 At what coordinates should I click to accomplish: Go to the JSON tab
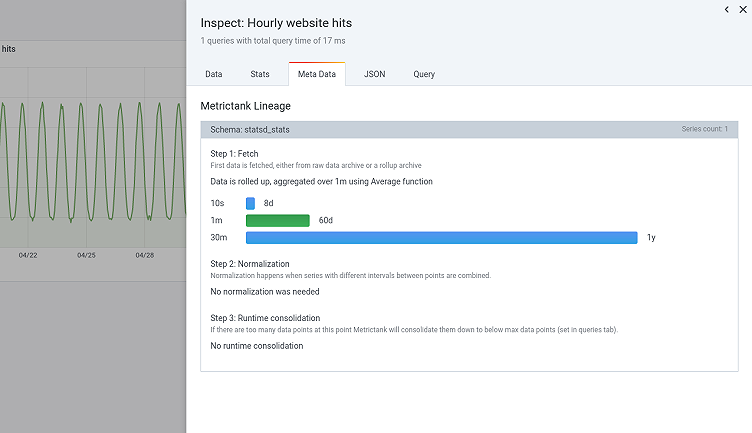point(375,74)
